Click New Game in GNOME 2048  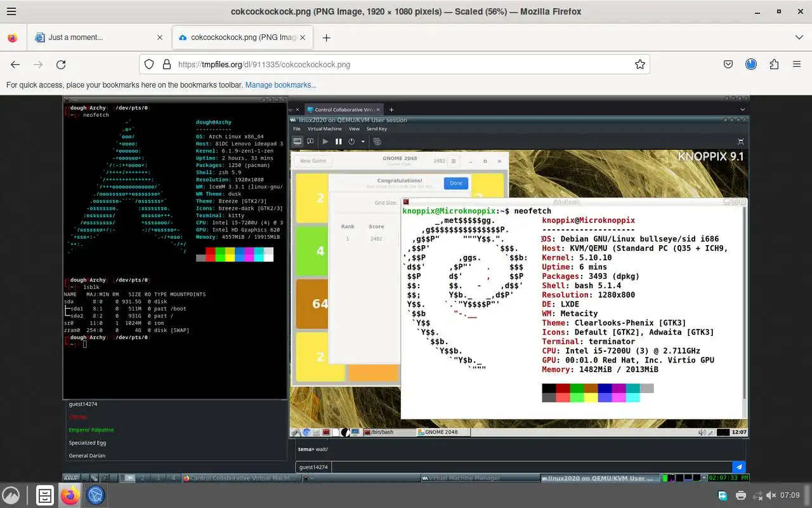(313, 161)
